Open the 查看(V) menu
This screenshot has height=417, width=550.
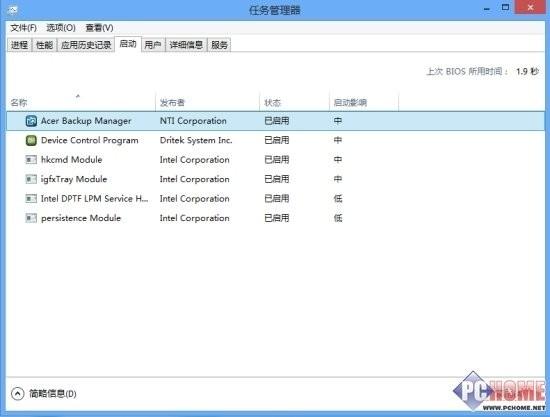pos(99,28)
